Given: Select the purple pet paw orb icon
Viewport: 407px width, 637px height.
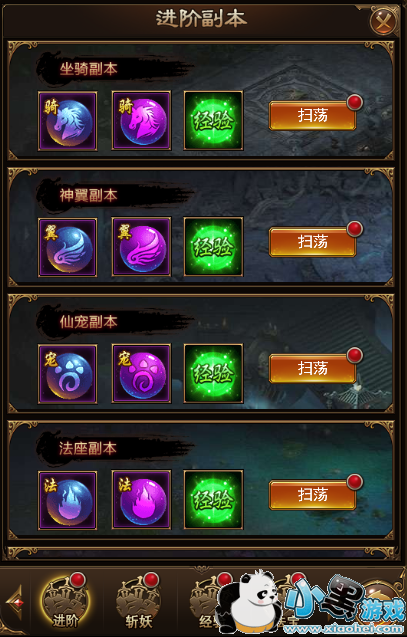Looking at the screenshot, I should pos(141,374).
